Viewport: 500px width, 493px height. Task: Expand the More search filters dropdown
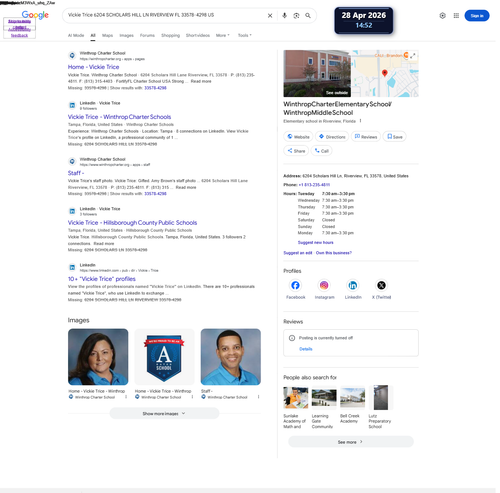[x=222, y=35]
